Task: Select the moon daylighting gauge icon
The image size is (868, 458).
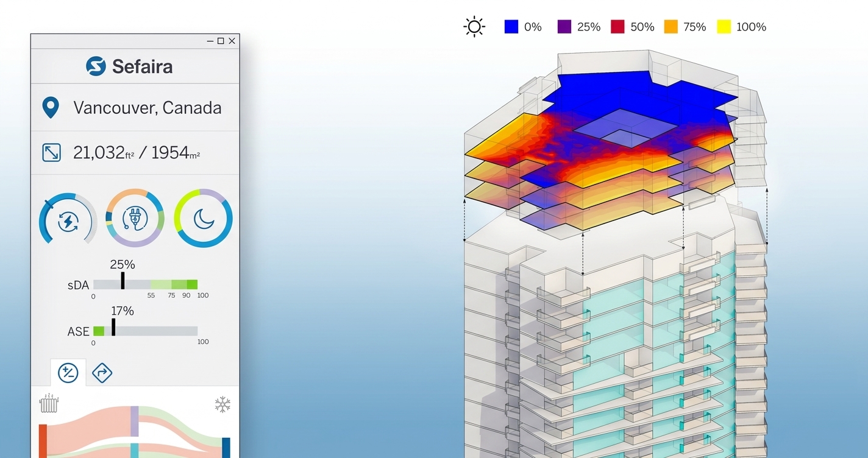Action: click(203, 218)
